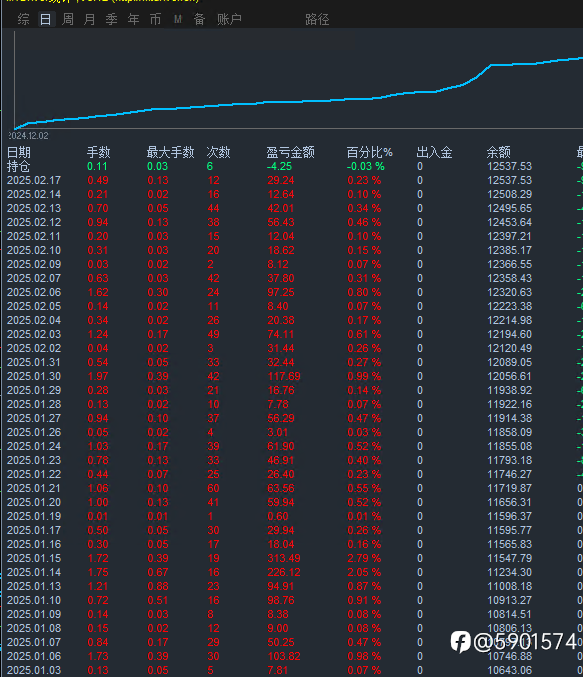This screenshot has height=678, width=583.
Task: Click the Facebook watermark icon
Action: [x=460, y=641]
